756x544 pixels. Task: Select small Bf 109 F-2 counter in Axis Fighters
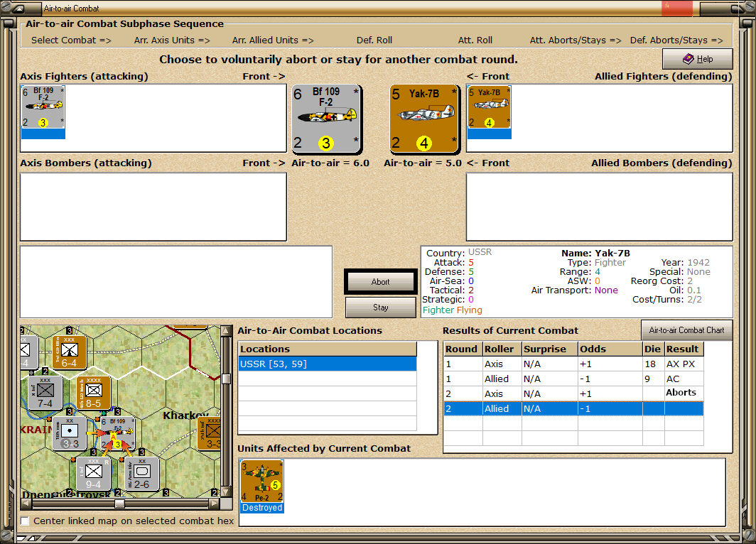43,112
